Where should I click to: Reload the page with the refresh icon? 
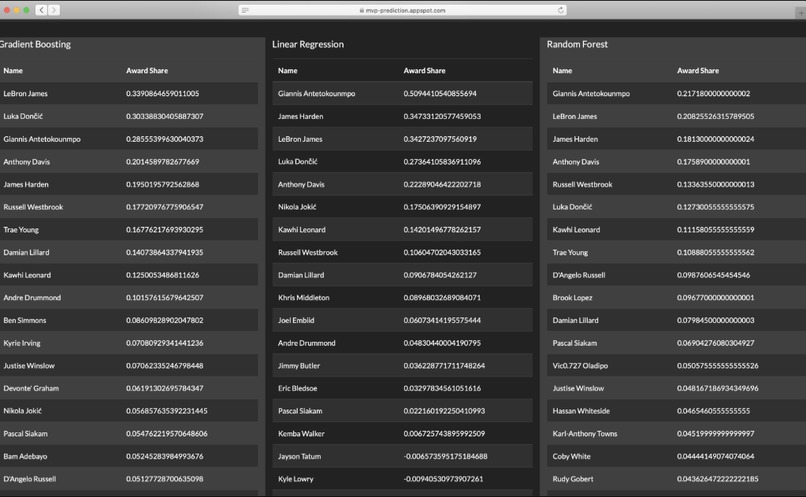click(560, 10)
